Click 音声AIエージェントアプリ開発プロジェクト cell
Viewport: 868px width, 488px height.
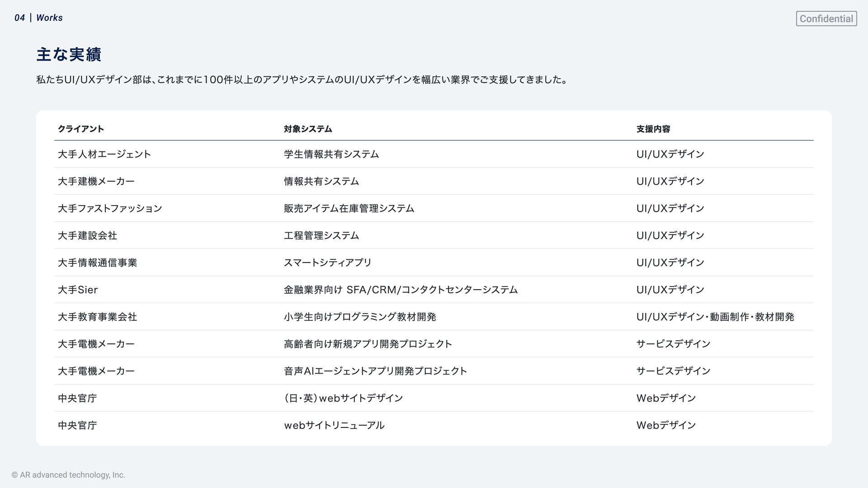click(375, 371)
